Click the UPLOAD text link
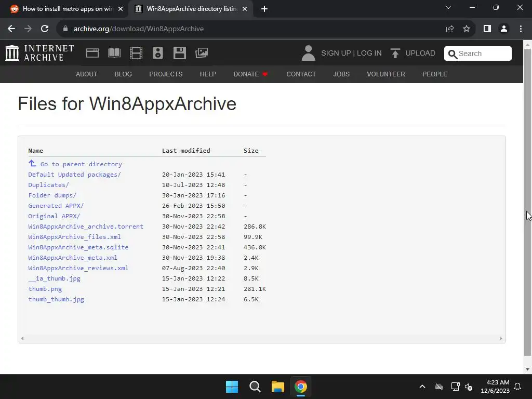532x399 pixels. tap(420, 54)
